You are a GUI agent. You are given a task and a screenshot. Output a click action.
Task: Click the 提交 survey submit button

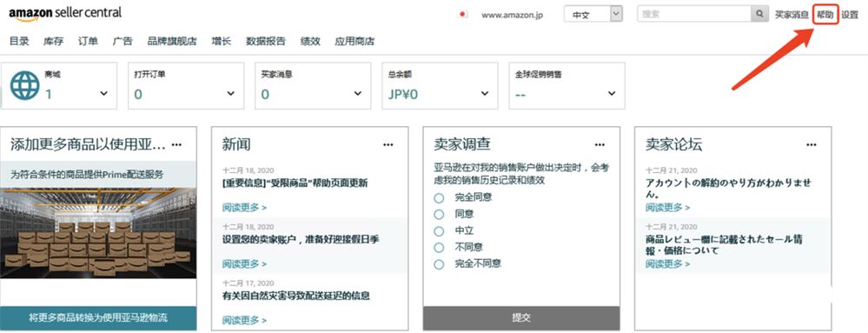pos(521,317)
